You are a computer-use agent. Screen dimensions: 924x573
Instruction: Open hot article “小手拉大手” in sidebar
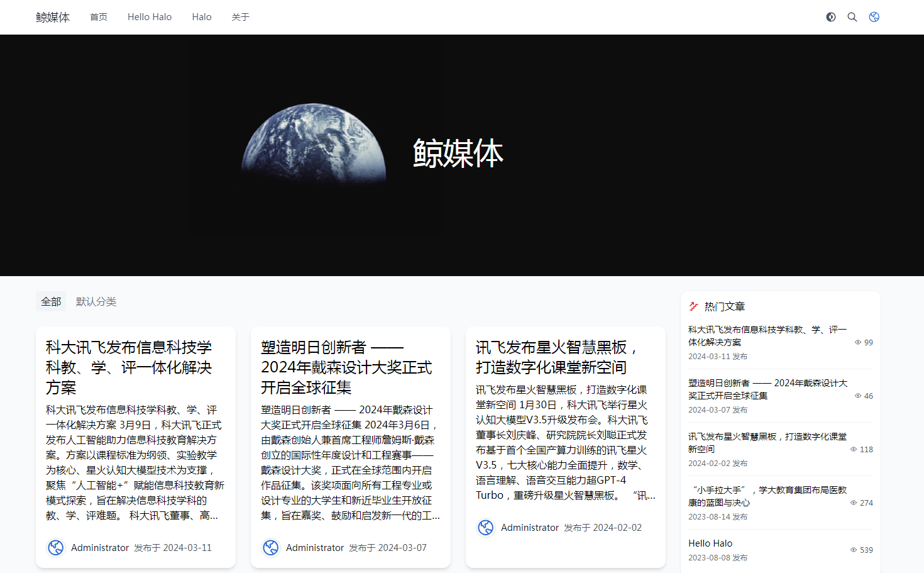(x=767, y=496)
